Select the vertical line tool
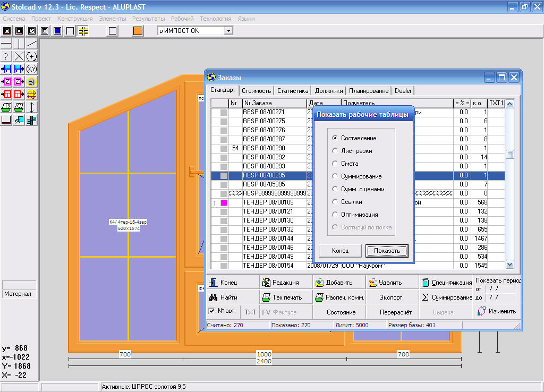544x392 pixels. click(x=19, y=44)
